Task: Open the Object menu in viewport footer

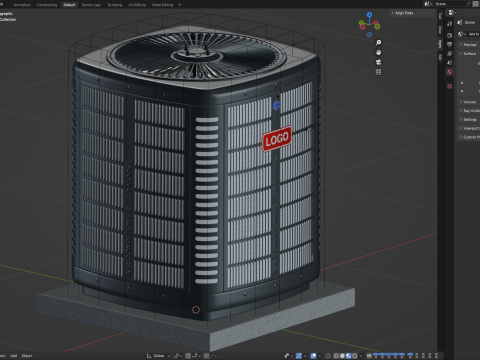Action: [x=27, y=356]
